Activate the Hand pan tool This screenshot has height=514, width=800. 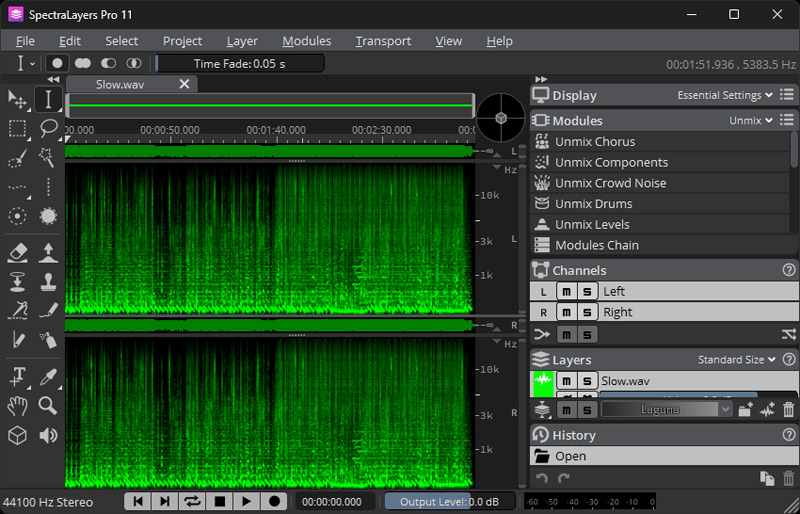coord(17,405)
